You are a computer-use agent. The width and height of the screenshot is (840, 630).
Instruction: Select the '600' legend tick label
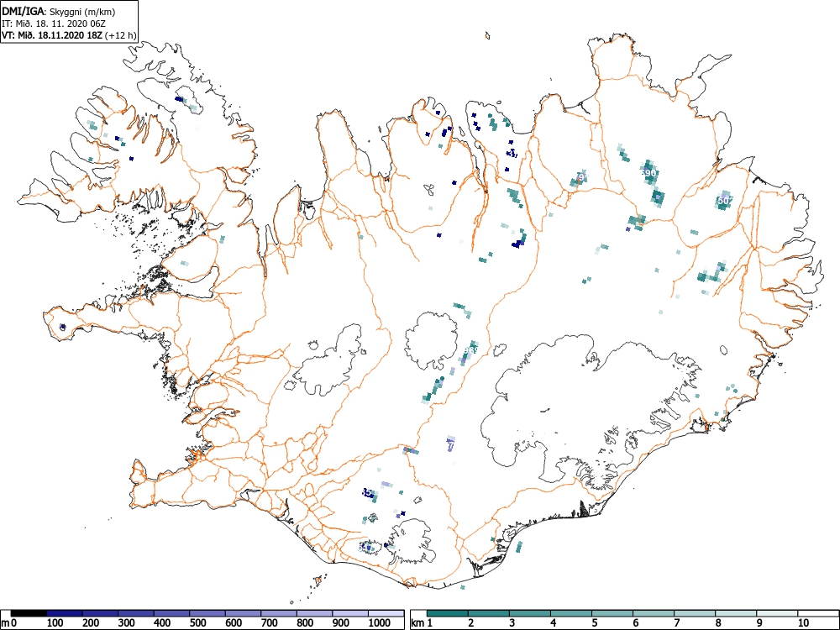(234, 623)
